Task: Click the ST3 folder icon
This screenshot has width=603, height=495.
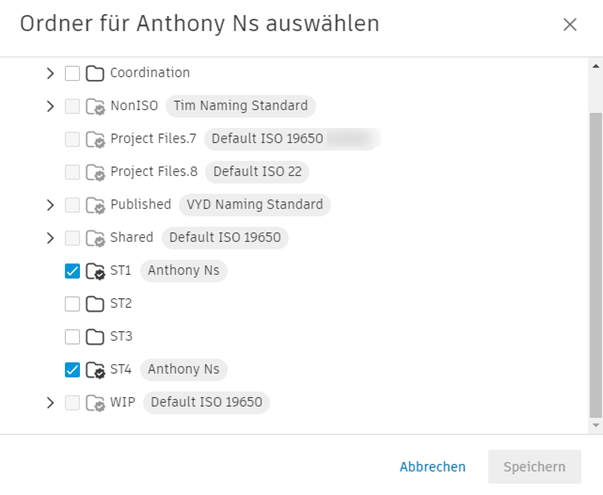Action: click(95, 337)
